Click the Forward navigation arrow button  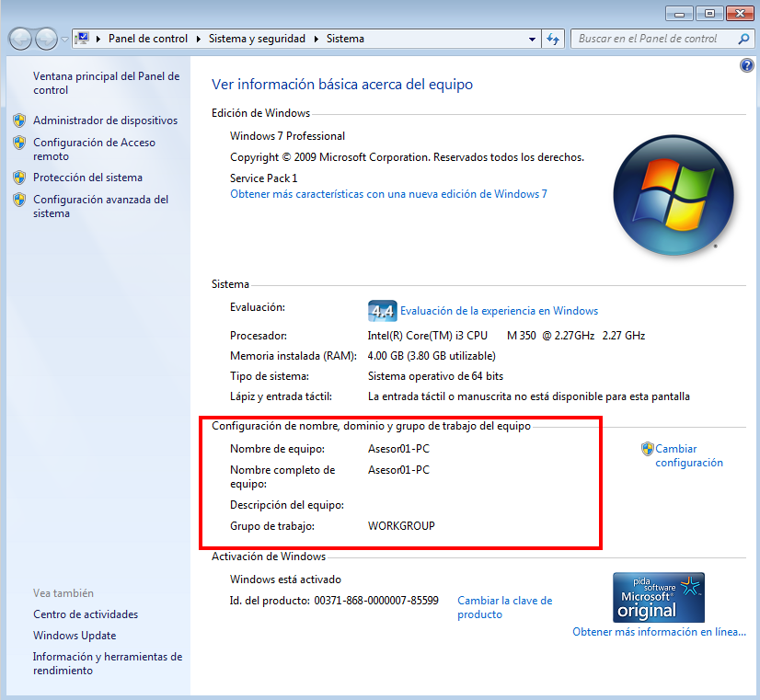click(47, 39)
